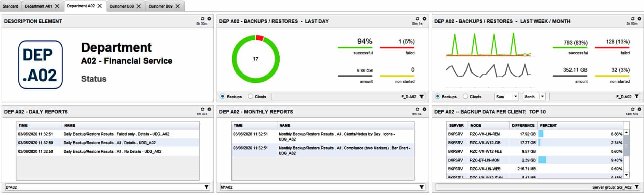Switch to the Customer B09 tab

tap(160, 6)
